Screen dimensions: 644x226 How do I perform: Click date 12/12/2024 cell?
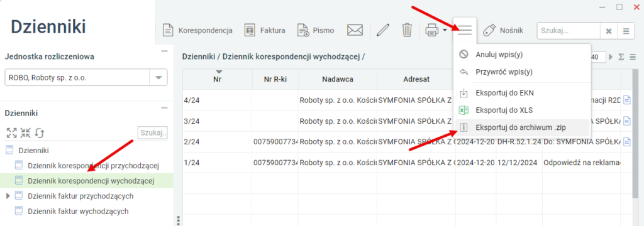click(519, 163)
